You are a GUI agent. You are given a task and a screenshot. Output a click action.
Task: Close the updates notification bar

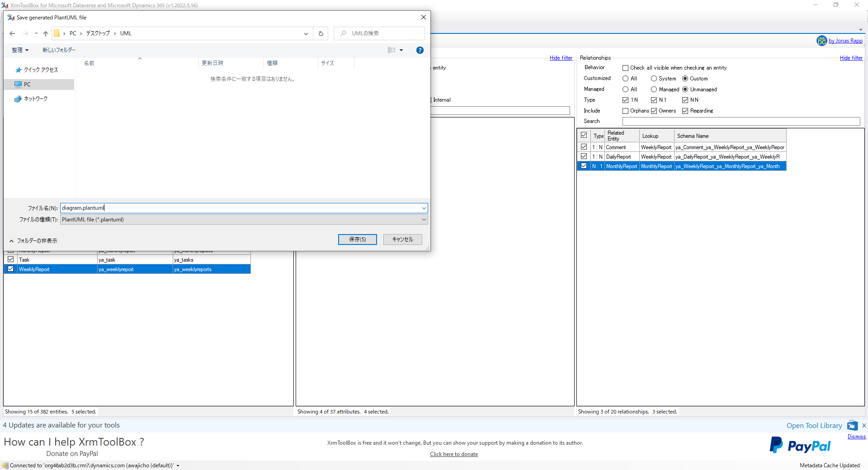[864, 425]
